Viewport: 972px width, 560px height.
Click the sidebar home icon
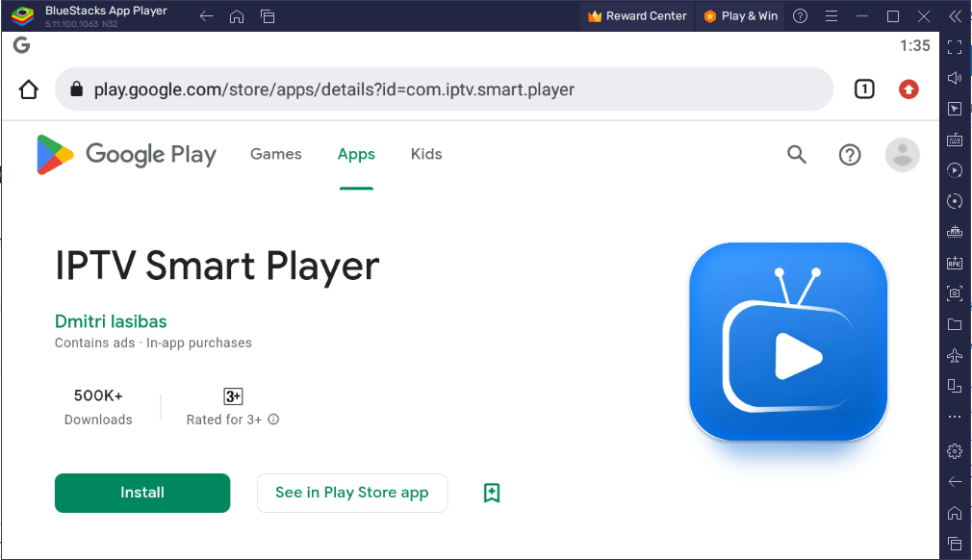click(955, 513)
